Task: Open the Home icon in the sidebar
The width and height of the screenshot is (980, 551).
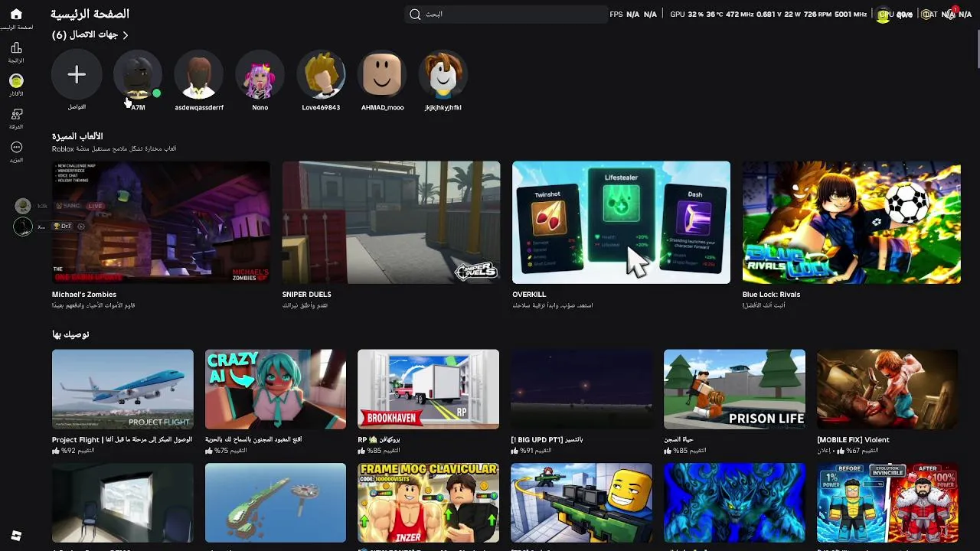Action: click(x=16, y=15)
